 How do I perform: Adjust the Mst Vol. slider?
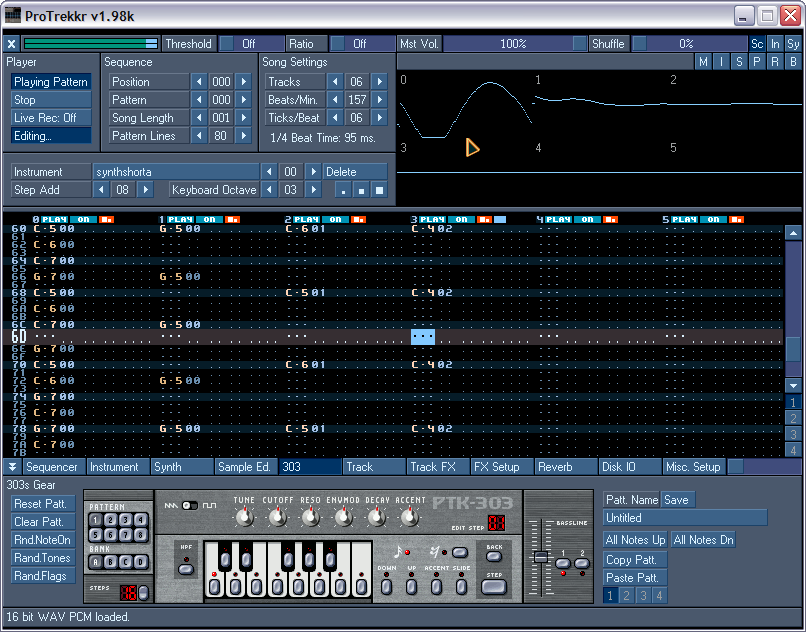514,44
